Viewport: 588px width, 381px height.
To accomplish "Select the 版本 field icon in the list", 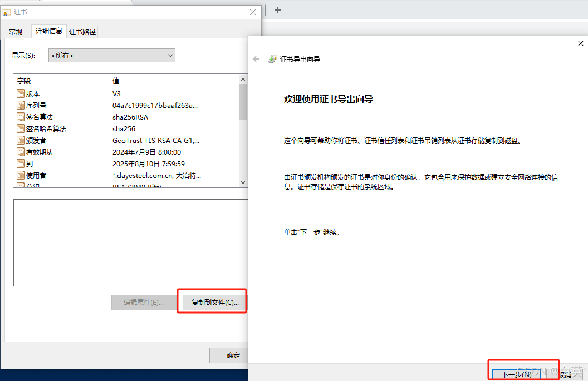I will click(20, 93).
